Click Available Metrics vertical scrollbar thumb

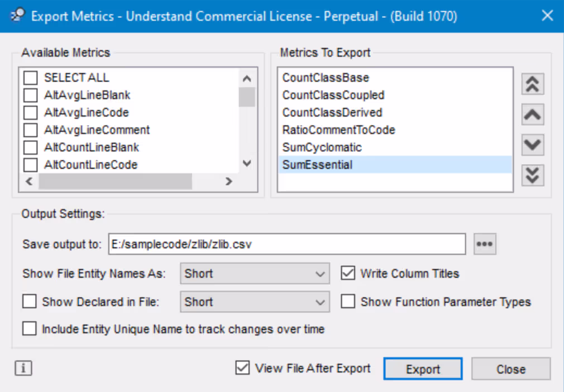[247, 97]
